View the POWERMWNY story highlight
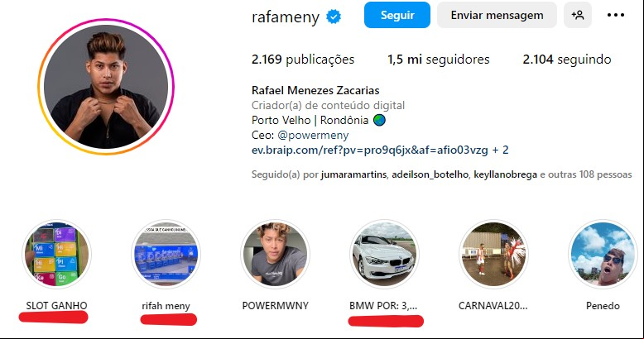The width and height of the screenshot is (644, 339). [x=275, y=254]
